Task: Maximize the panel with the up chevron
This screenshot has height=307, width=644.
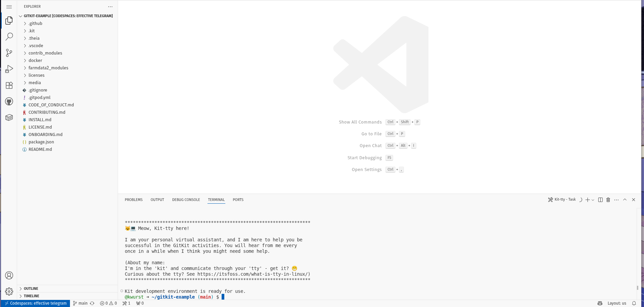Action: tap(625, 200)
